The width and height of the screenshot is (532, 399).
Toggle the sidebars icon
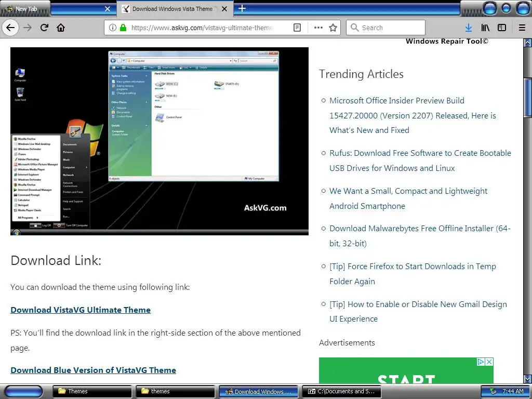click(x=502, y=28)
